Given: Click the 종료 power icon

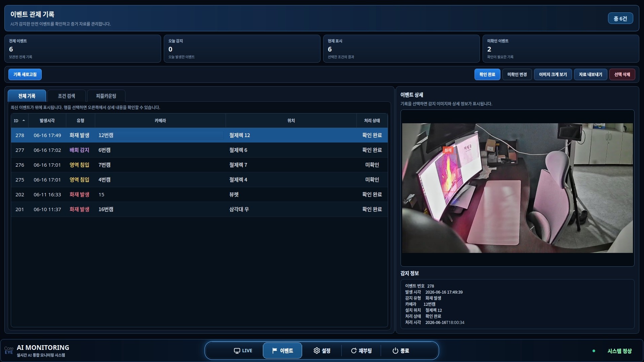Looking at the screenshot, I should coord(395,351).
